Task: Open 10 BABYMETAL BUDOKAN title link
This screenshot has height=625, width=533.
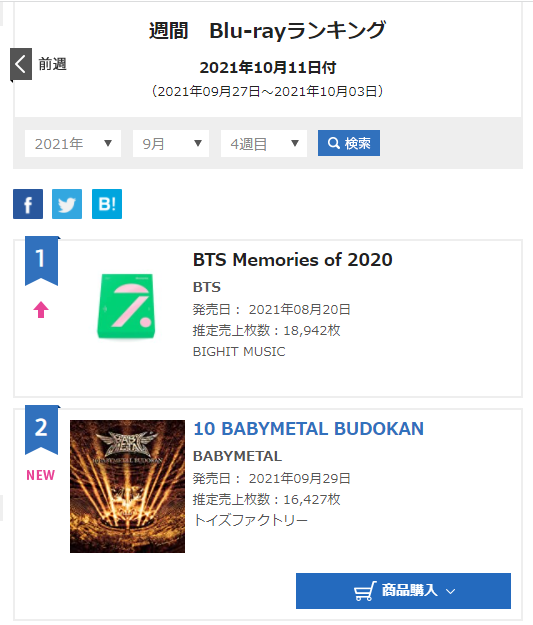Action: 309,429
